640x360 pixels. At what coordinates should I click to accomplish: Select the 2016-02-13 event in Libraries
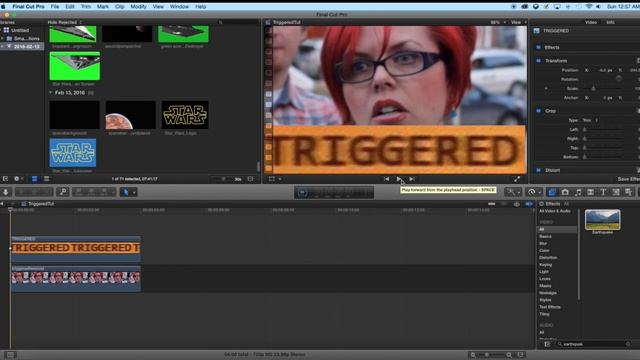click(x=22, y=47)
